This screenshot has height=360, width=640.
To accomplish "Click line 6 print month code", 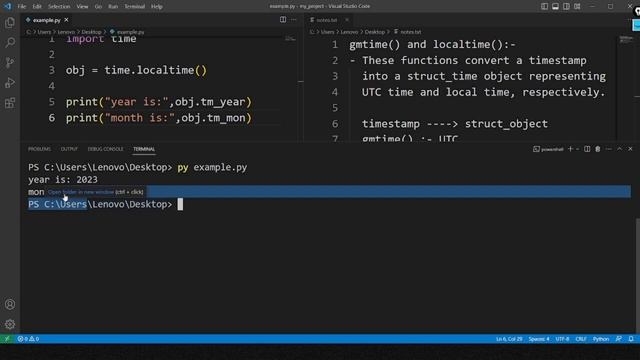I will 159,118.
